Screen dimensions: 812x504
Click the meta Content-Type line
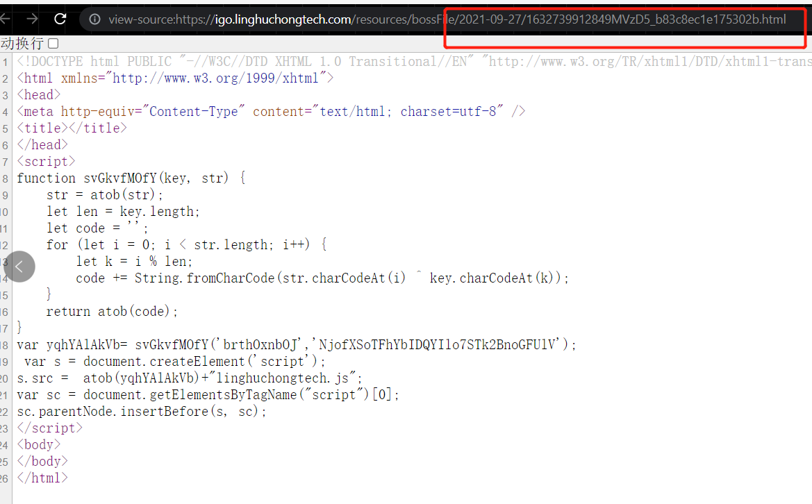point(272,111)
